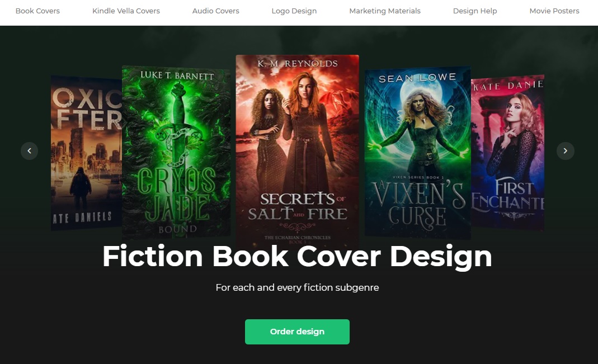Image resolution: width=598 pixels, height=364 pixels.
Task: Click the fiction subgenre subtitle text
Action: click(297, 287)
